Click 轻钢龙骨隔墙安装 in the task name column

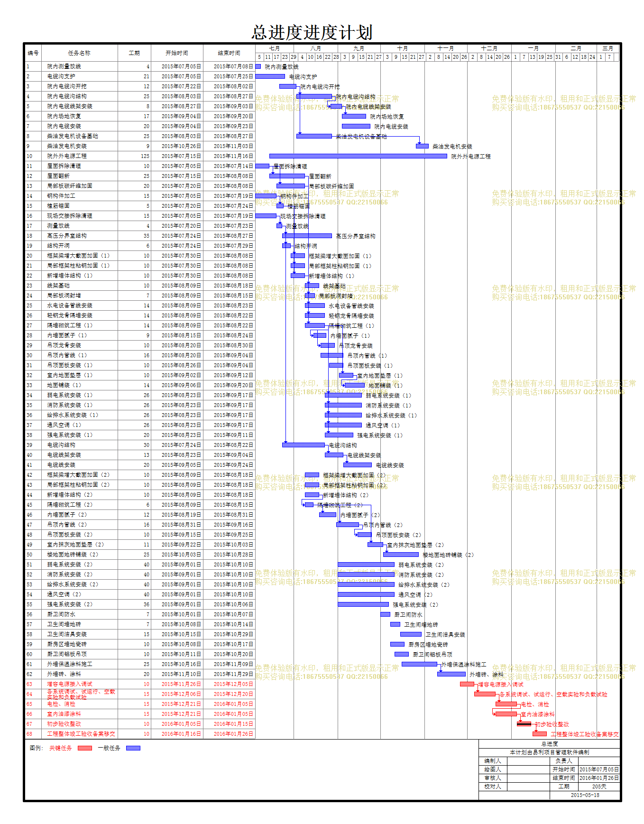click(70, 315)
